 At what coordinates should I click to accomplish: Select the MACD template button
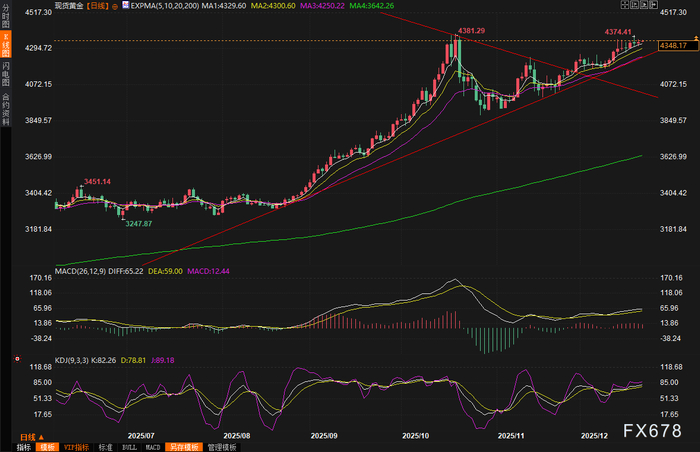[x=151, y=447]
